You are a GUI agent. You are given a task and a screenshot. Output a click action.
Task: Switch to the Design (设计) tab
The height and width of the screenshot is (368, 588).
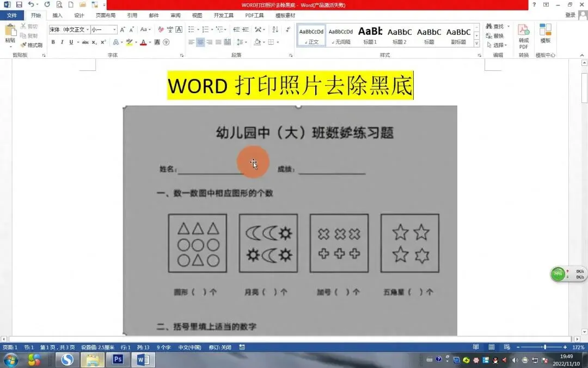[79, 15]
